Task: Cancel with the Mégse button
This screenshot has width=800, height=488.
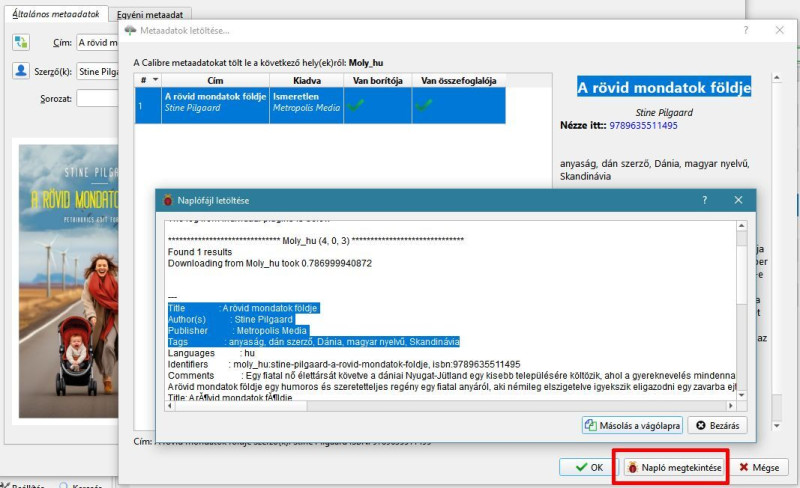Action: (759, 467)
